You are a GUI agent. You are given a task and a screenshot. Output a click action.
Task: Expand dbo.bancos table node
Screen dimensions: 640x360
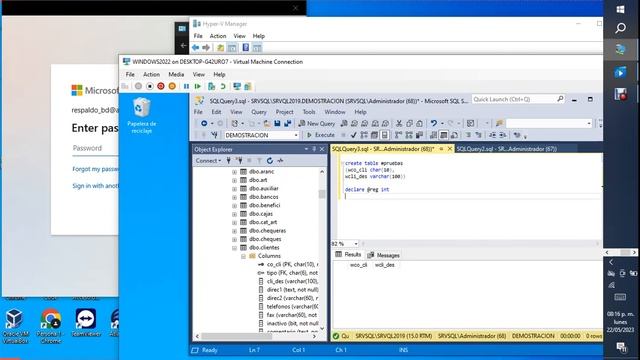[234, 197]
